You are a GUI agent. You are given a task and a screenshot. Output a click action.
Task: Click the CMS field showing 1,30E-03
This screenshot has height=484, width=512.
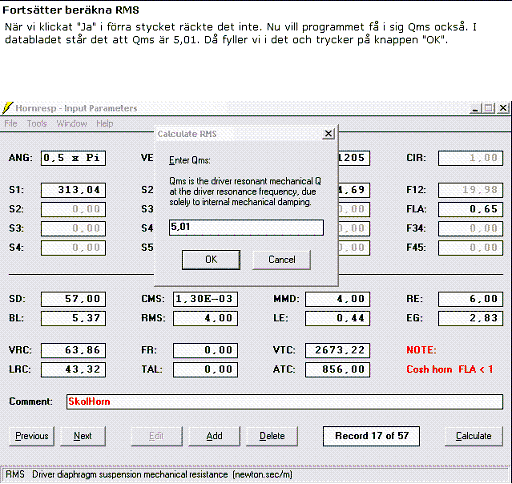[205, 299]
